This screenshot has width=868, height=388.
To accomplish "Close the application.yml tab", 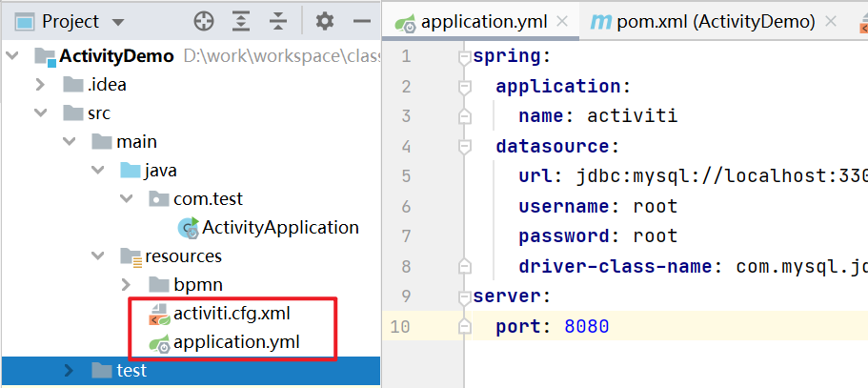I will [562, 22].
